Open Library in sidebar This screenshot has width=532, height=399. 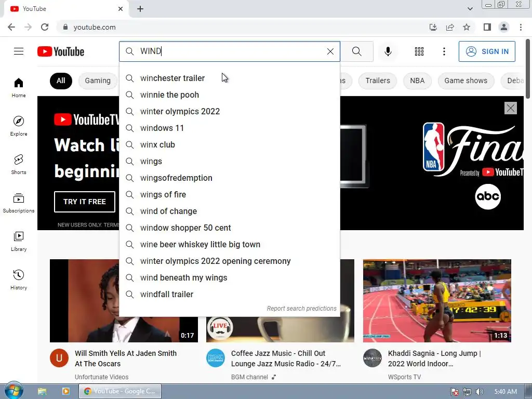click(19, 241)
